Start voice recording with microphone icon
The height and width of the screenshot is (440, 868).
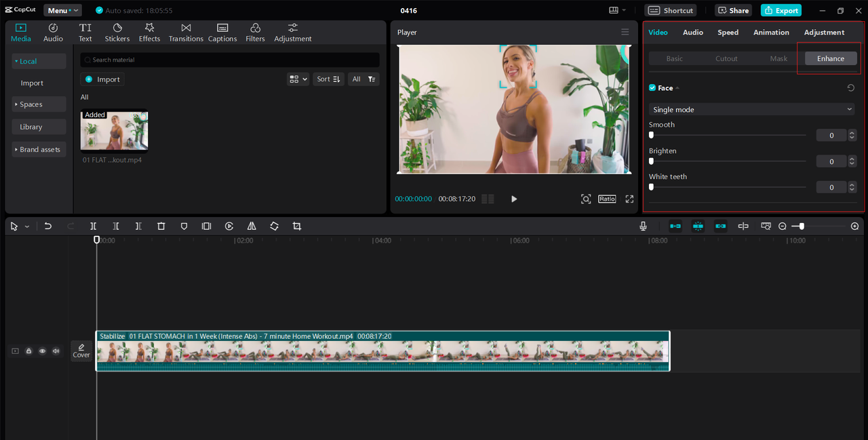[x=643, y=226]
